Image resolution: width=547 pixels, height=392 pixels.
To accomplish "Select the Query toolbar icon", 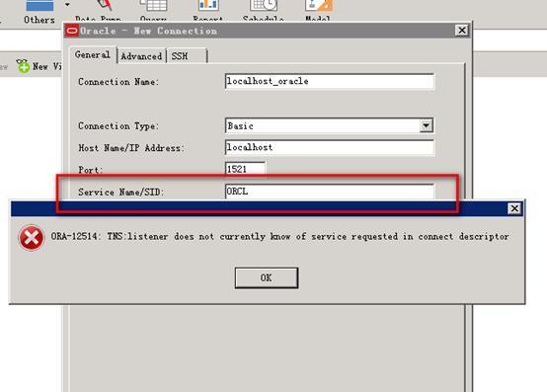I will coord(153,11).
